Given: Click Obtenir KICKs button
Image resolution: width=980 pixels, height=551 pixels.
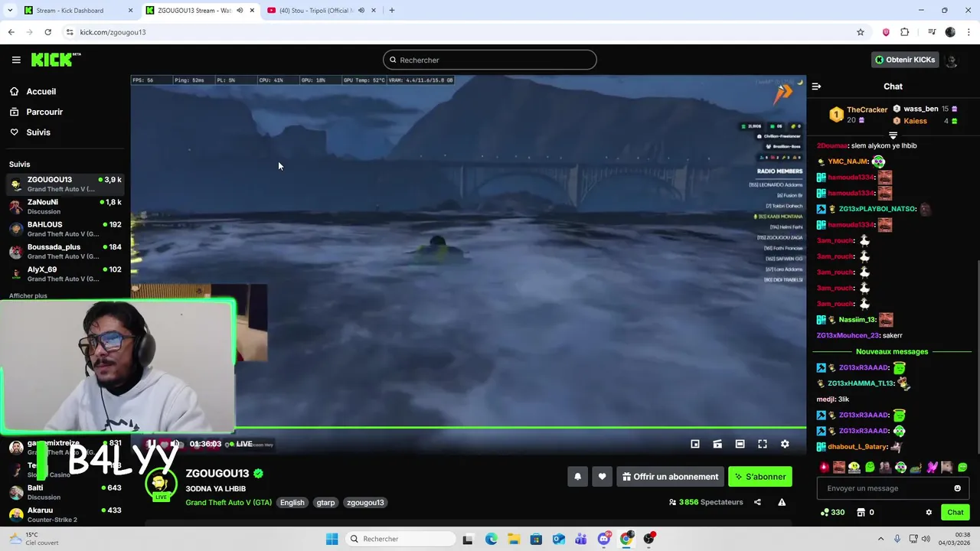Looking at the screenshot, I should point(905,60).
